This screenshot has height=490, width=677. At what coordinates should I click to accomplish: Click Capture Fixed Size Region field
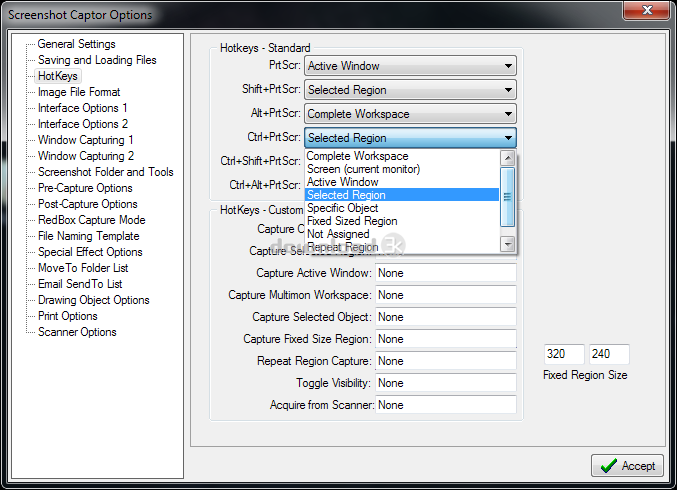pos(446,339)
